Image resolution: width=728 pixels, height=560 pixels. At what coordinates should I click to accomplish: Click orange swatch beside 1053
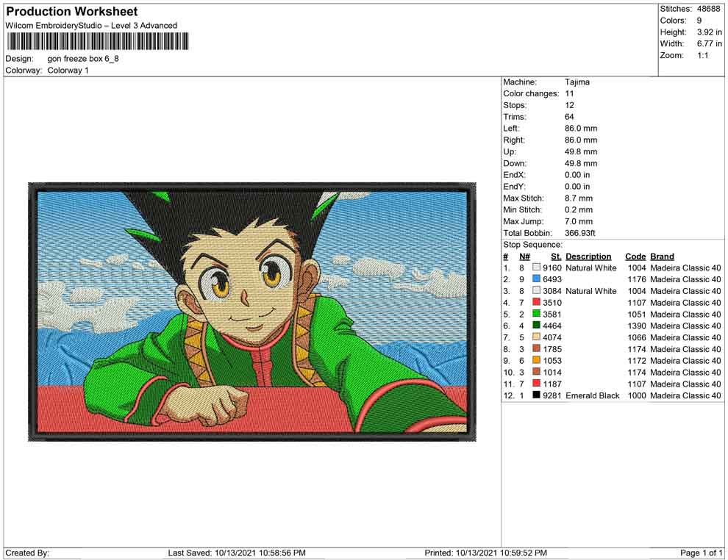(536, 360)
